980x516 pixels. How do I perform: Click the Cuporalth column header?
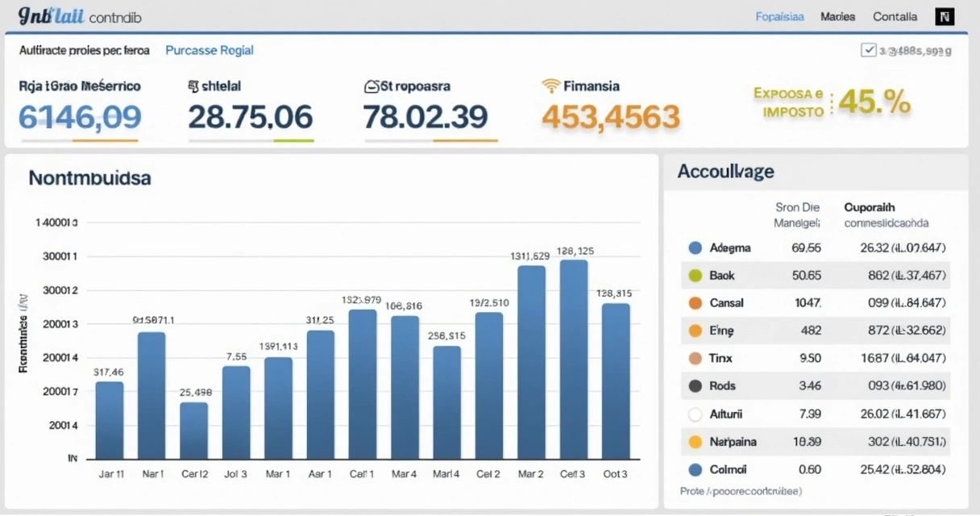870,207
